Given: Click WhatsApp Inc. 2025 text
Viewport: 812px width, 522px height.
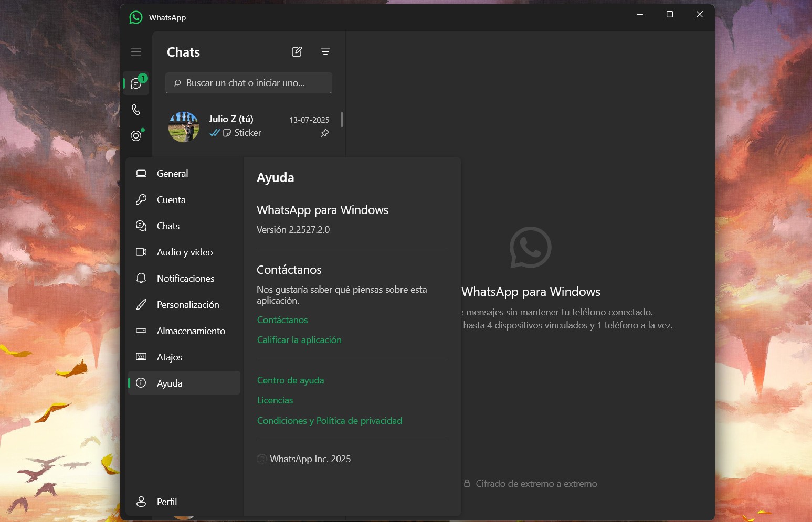Looking at the screenshot, I should (x=310, y=459).
